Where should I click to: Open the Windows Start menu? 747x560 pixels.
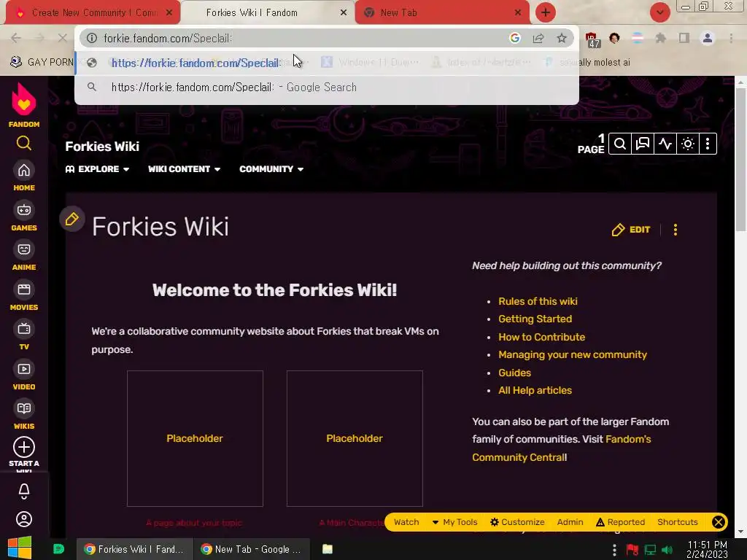click(20, 548)
